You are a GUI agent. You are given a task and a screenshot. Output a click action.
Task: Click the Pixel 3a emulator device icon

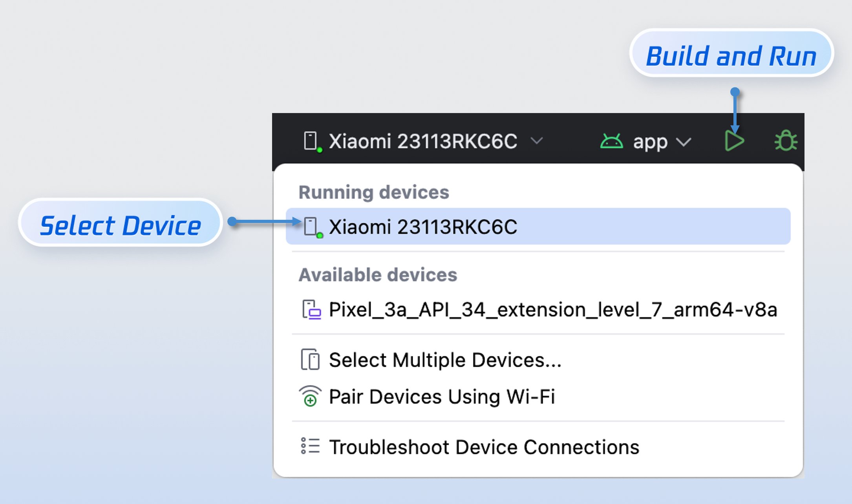click(x=311, y=310)
